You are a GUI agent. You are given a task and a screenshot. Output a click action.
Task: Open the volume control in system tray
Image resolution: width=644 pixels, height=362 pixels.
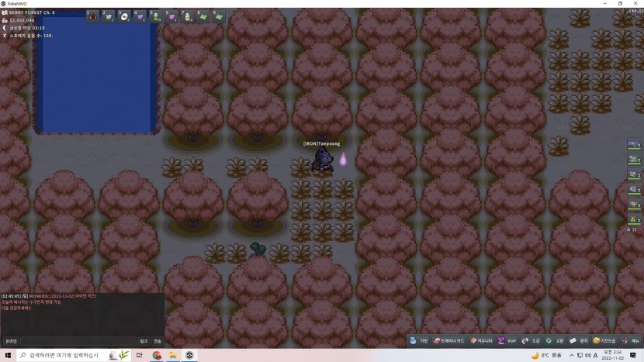587,356
